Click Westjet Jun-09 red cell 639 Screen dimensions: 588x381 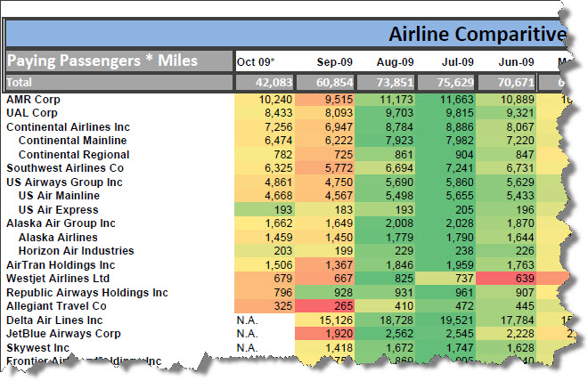coord(506,280)
